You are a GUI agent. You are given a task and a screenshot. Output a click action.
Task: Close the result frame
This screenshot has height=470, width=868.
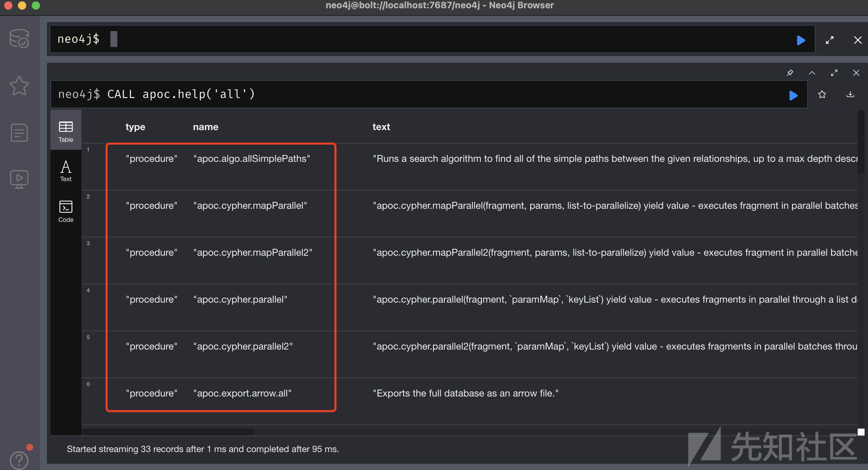856,73
